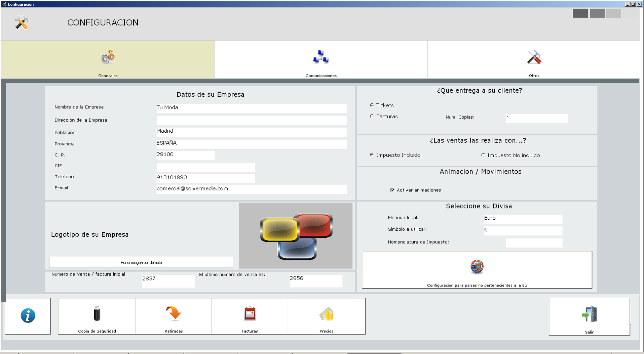Screen dimensions: 644x354
Task: Switch to the Generales tab
Action: (108, 60)
